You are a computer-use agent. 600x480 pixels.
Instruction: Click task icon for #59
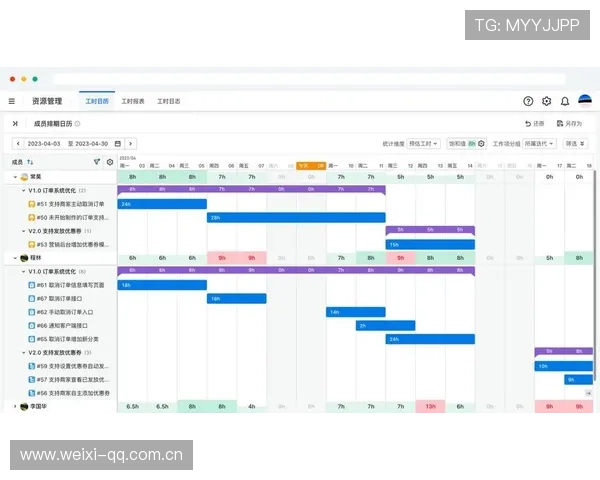[32, 366]
